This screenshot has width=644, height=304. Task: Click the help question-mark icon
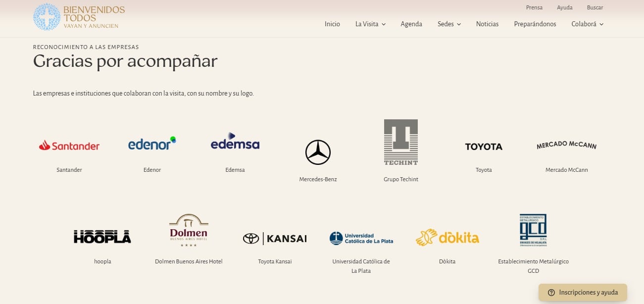coord(551,293)
